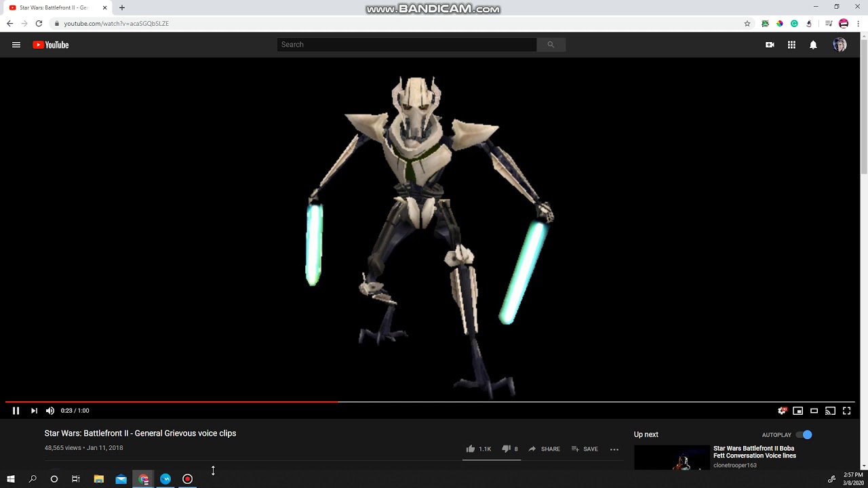868x488 pixels.
Task: Enter full screen with the fullscreen icon
Action: (x=846, y=411)
